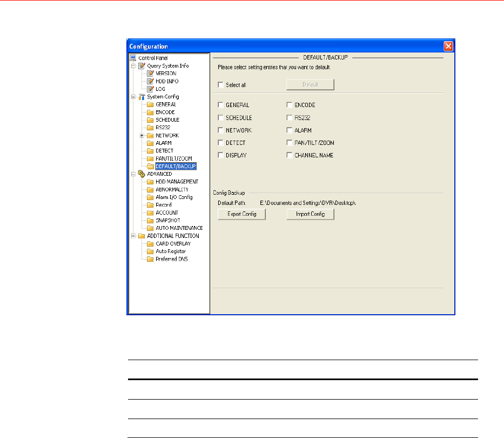Viewport: 504px width, 438px height.
Task: Check the DETECT default checkbox
Action: (x=220, y=143)
